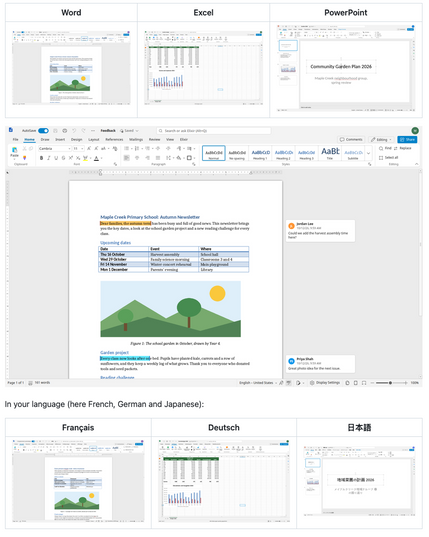429x537 pixels.
Task: Switch to the References tab
Action: click(114, 140)
